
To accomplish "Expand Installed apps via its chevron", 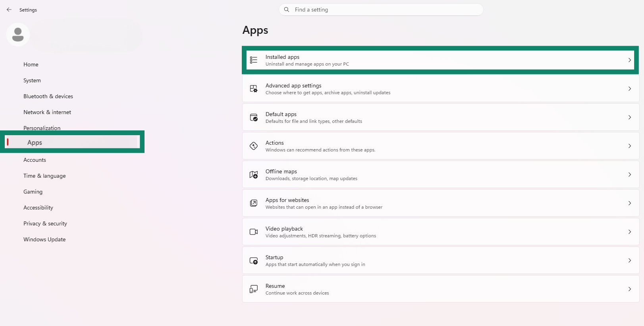I will click(629, 60).
